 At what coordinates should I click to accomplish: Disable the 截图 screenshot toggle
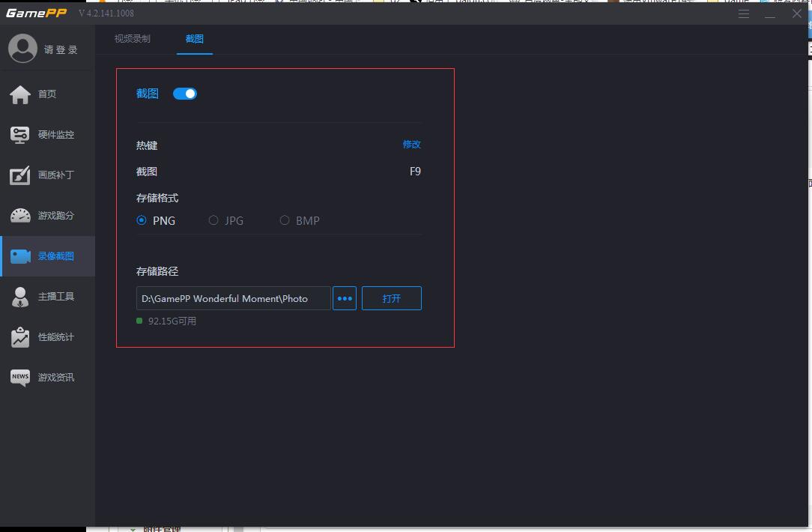pyautogui.click(x=184, y=93)
